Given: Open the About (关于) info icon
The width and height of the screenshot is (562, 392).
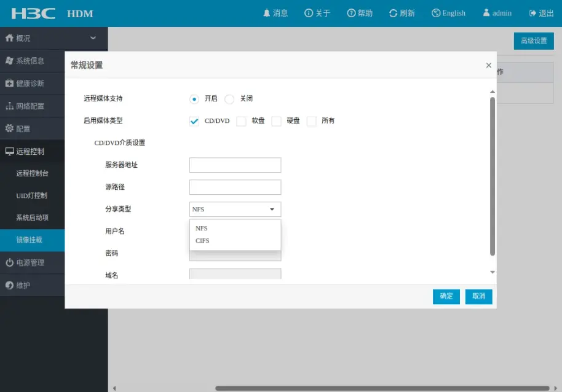Looking at the screenshot, I should [x=309, y=13].
